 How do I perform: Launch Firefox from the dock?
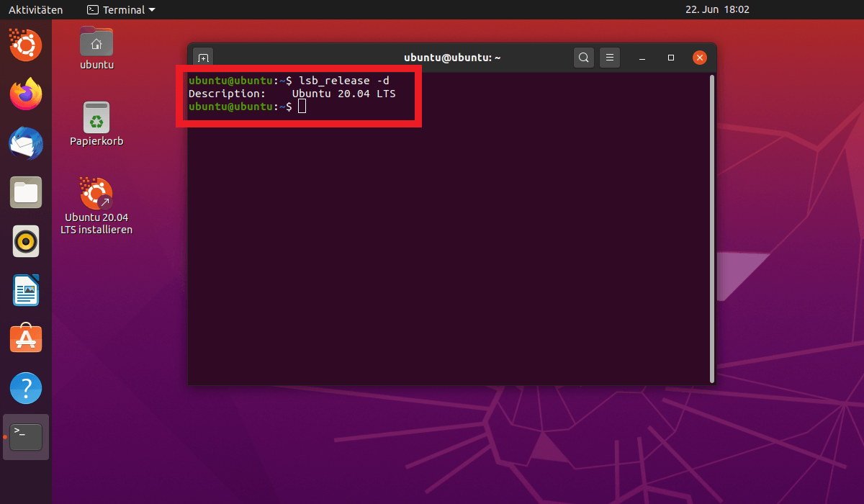(x=26, y=94)
